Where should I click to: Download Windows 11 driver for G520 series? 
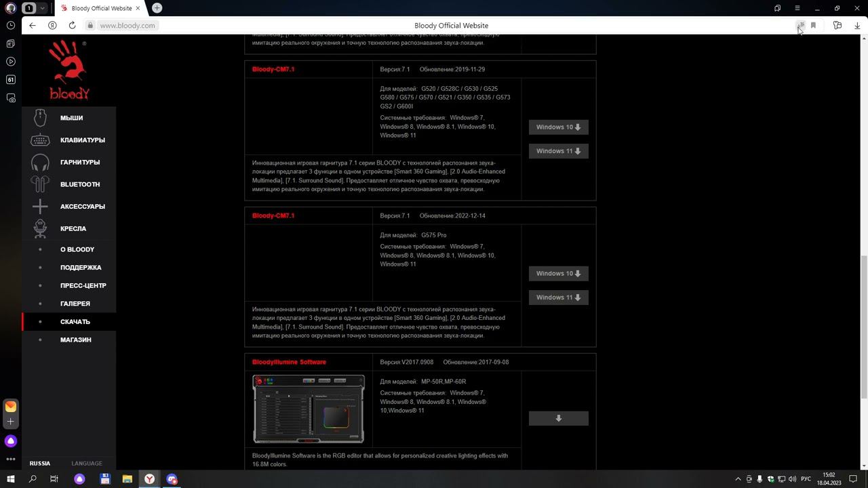[558, 151]
